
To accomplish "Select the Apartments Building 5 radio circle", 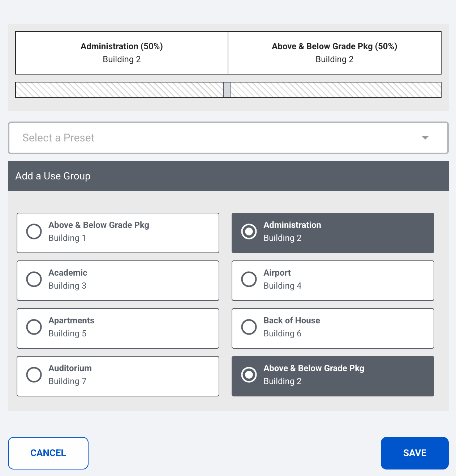I will (x=34, y=327).
